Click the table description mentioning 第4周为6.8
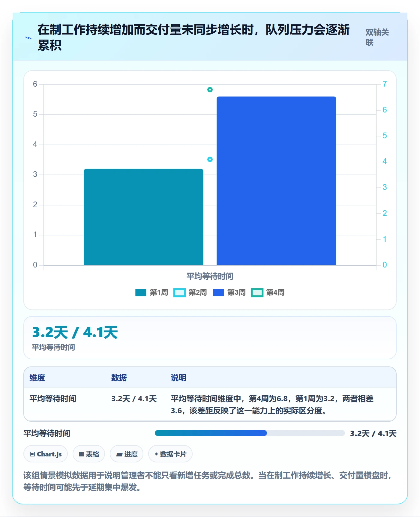The width and height of the screenshot is (420, 517). coord(272,405)
